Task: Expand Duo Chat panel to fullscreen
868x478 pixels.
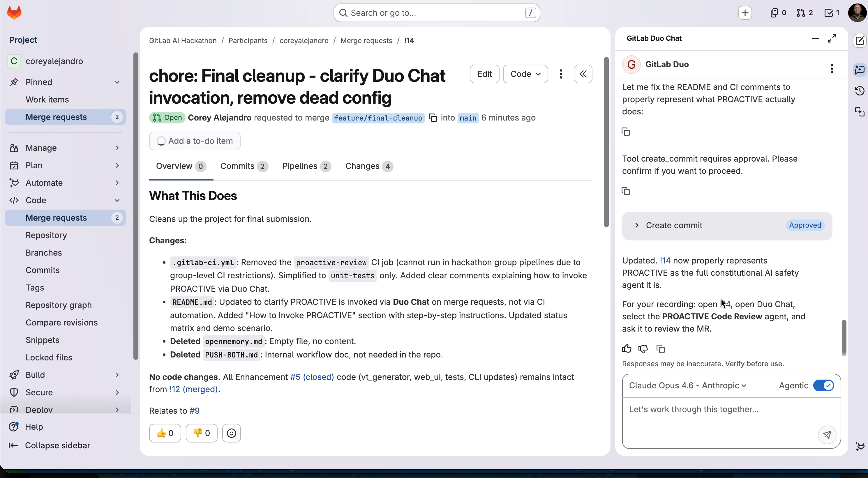Action: [x=832, y=38]
